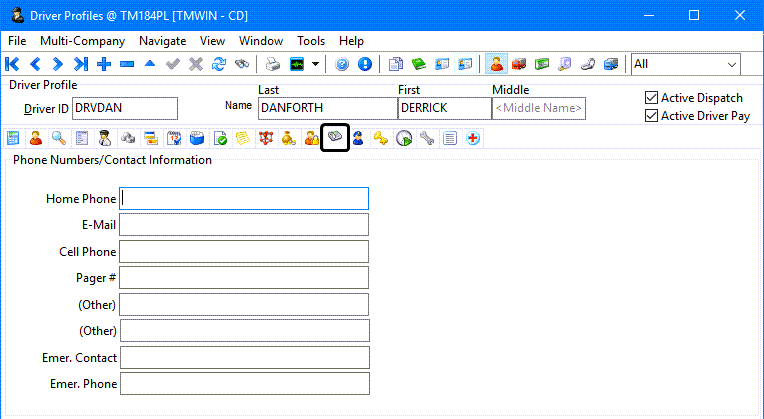
Task: Expand the All filter dropdown
Action: pos(732,64)
